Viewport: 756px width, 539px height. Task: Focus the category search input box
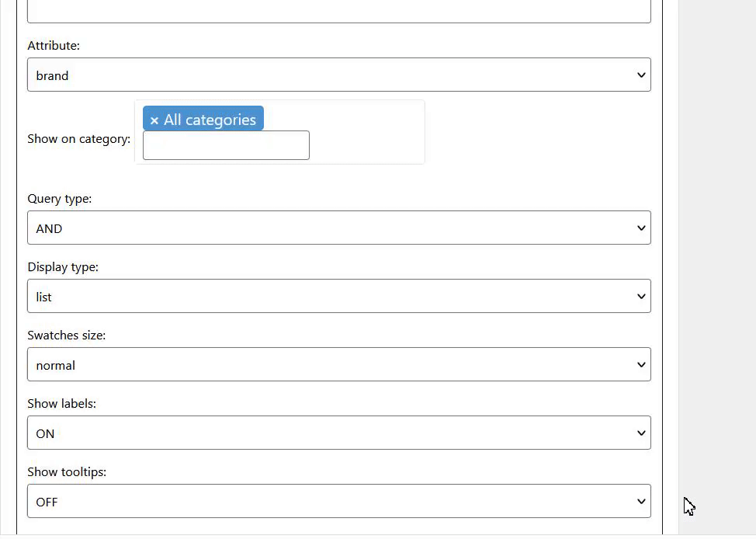coord(226,145)
